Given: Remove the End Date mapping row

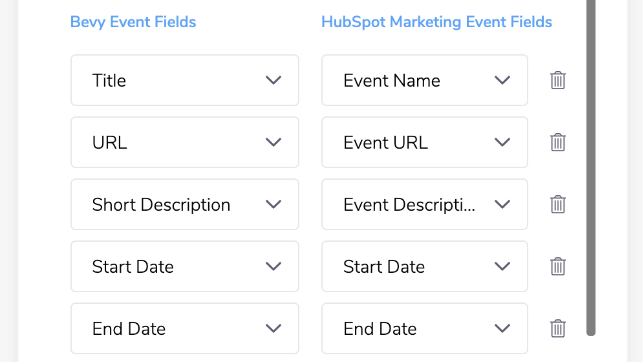Looking at the screenshot, I should pyautogui.click(x=557, y=328).
